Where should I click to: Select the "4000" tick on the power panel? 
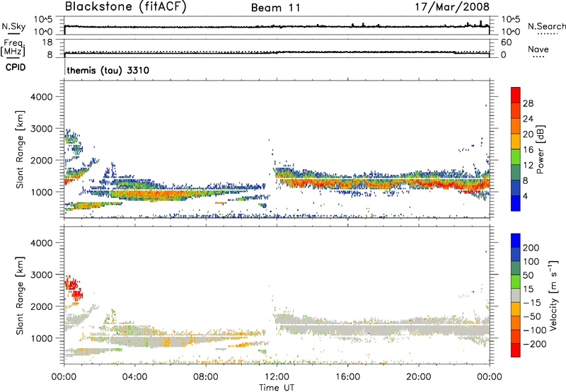(42, 97)
